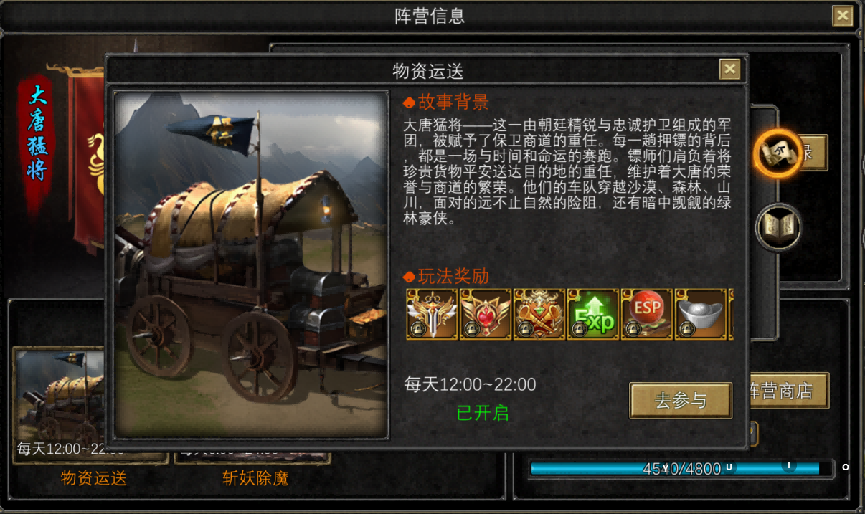Click the 故事背景 section heading

click(x=453, y=102)
